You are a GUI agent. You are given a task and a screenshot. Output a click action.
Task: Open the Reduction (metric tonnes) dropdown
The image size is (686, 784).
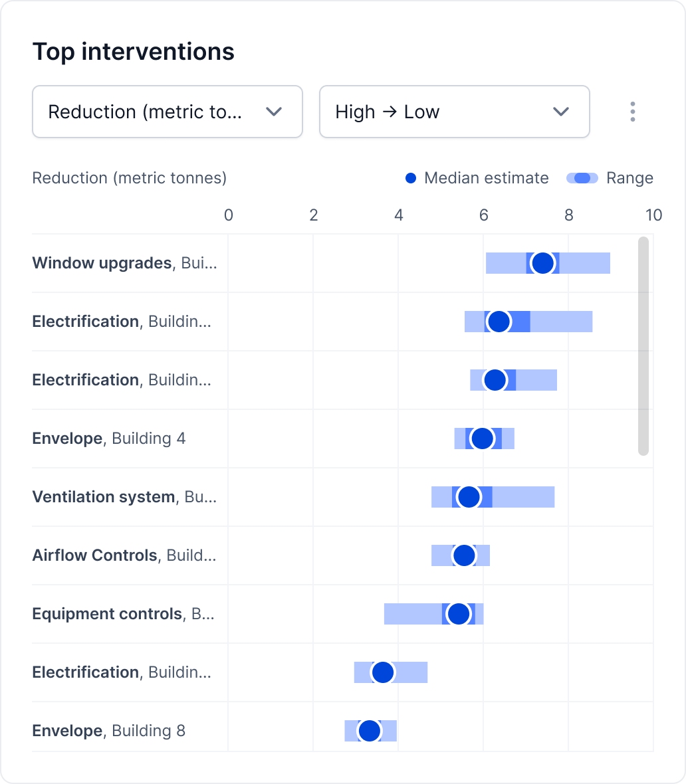point(167,112)
